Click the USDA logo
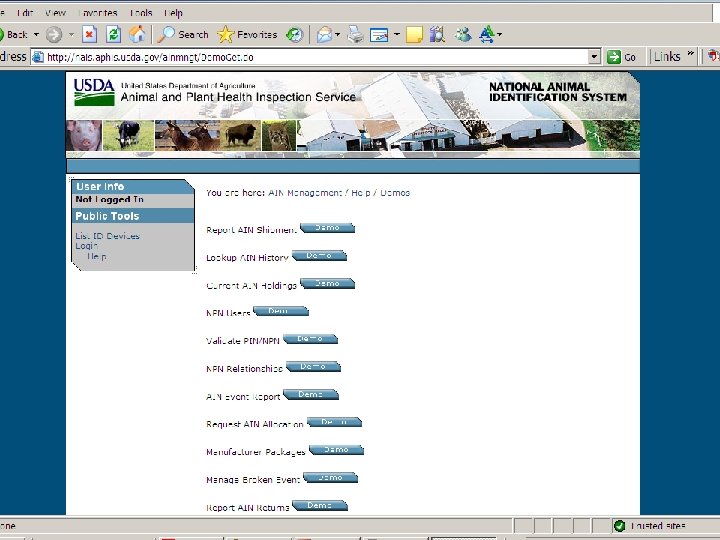 point(94,92)
